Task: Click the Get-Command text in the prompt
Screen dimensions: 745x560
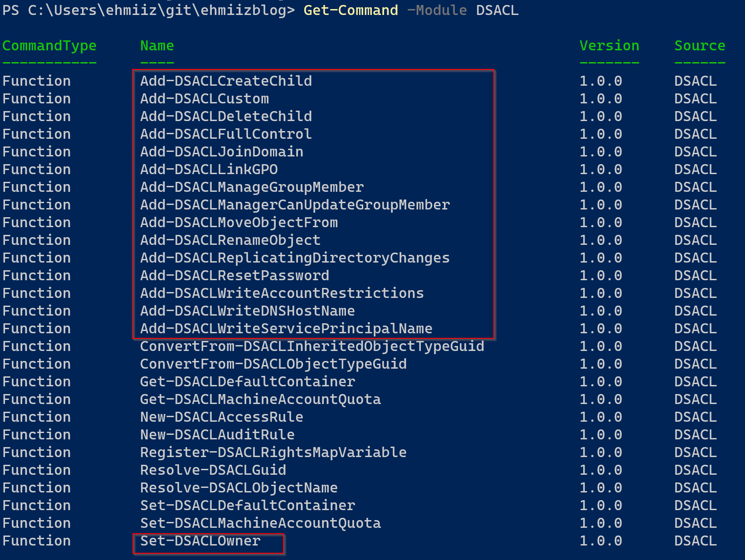Action: click(351, 10)
